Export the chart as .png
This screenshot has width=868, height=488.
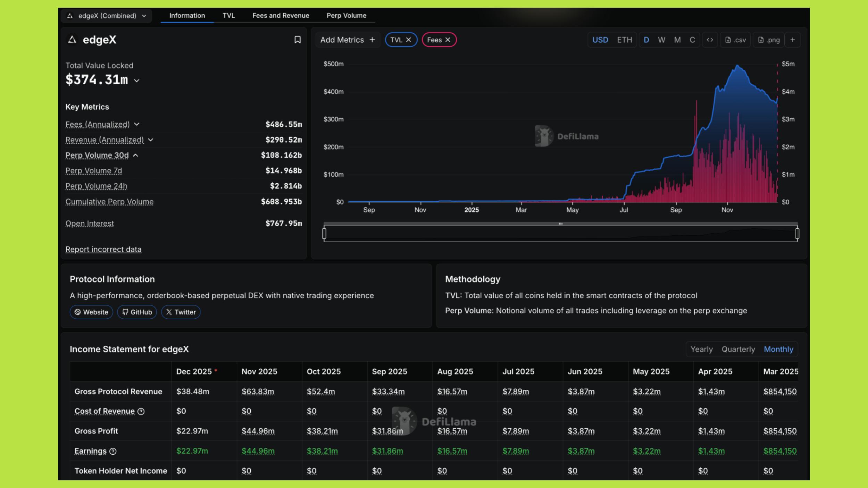coord(768,40)
